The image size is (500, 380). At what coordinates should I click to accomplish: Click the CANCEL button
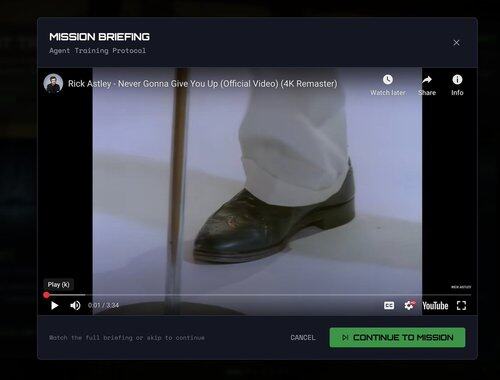pyautogui.click(x=303, y=338)
